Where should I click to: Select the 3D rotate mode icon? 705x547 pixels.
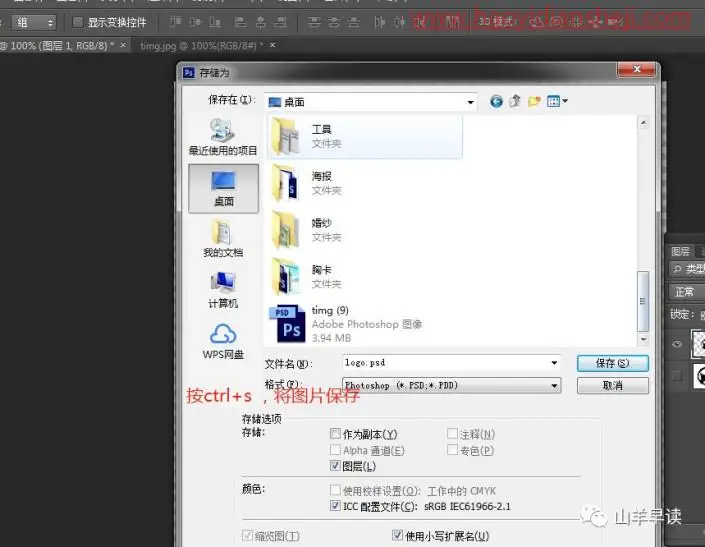536,22
